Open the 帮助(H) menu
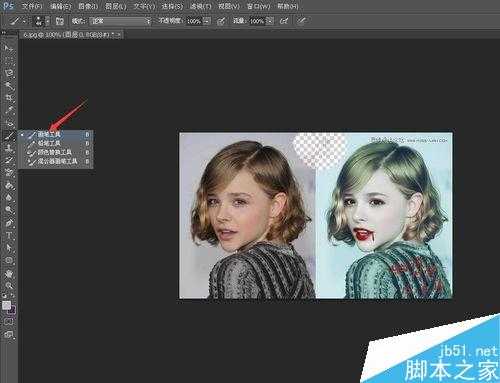The height and width of the screenshot is (383, 500). coord(288,6)
